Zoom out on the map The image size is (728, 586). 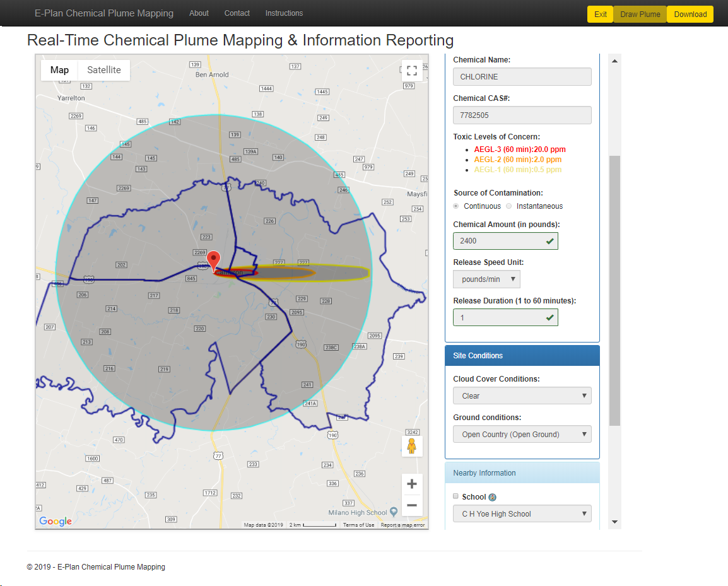412,505
